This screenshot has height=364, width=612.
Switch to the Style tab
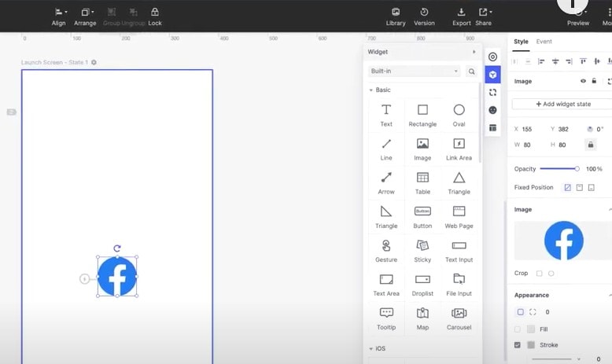click(x=521, y=42)
